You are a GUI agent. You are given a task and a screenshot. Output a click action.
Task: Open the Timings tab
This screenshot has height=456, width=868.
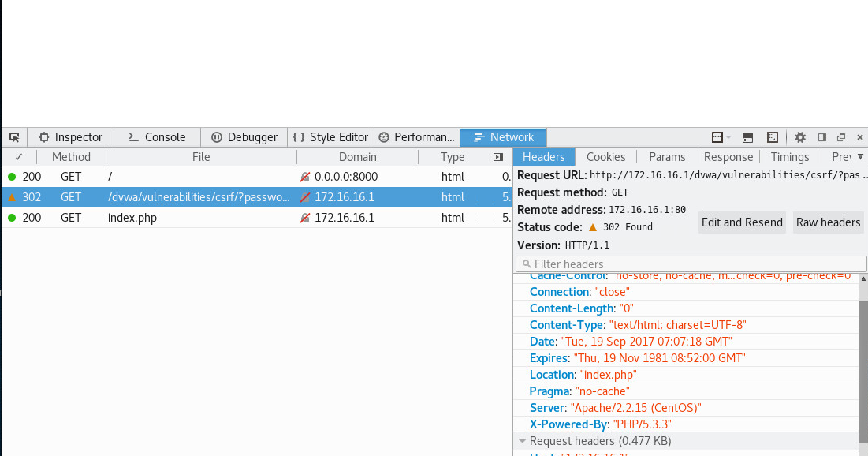[789, 156]
